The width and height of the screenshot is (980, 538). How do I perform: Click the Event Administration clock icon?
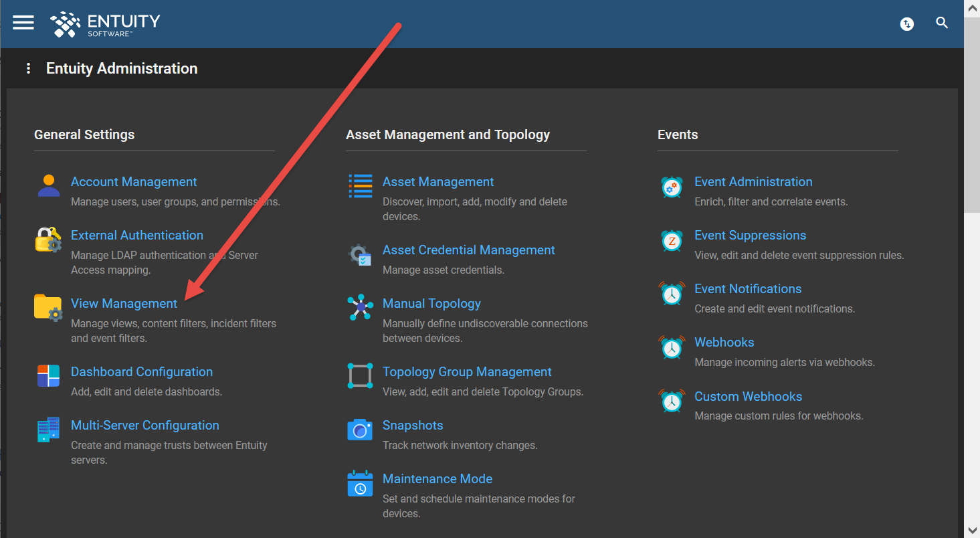(672, 187)
